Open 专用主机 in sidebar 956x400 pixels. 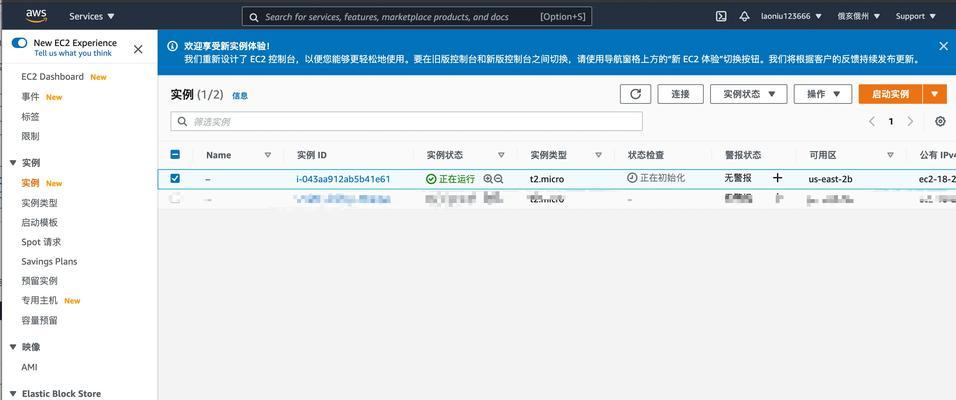39,301
